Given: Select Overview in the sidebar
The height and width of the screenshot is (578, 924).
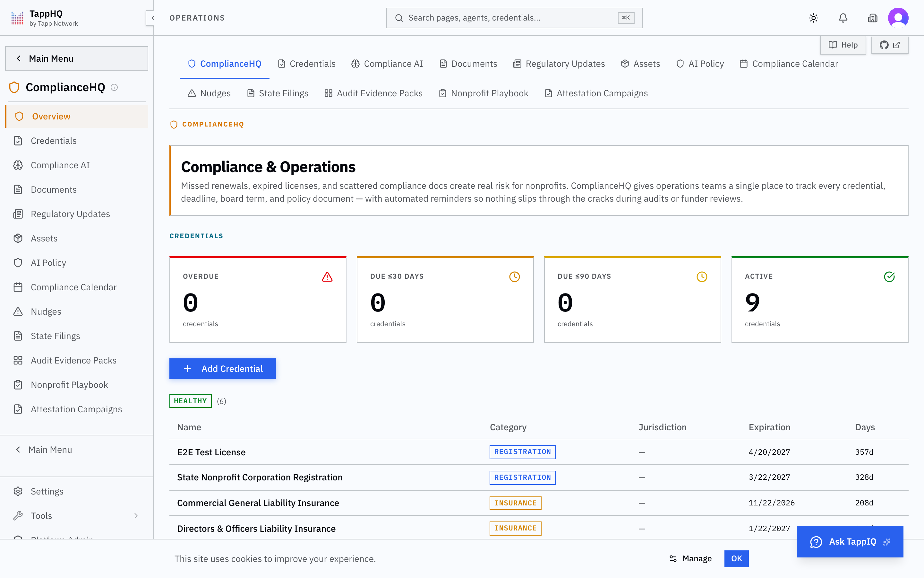Looking at the screenshot, I should (77, 116).
